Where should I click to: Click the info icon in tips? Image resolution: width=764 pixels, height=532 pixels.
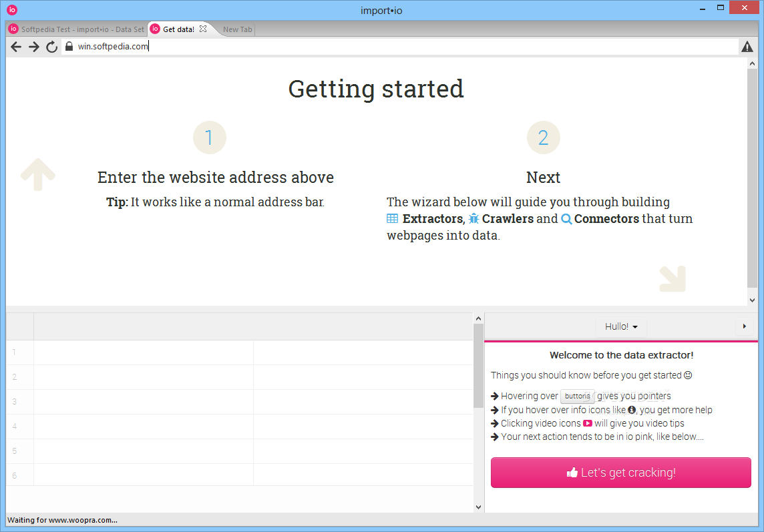[x=632, y=410]
